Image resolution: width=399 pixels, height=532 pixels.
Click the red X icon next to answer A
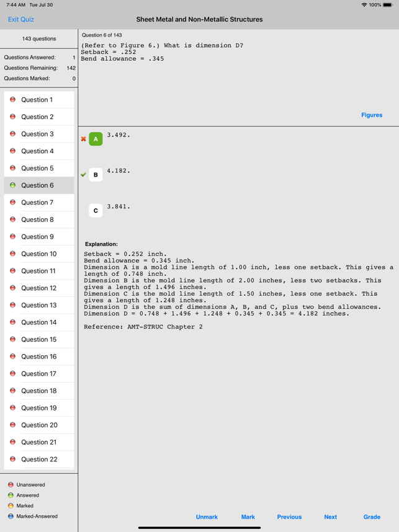pyautogui.click(x=83, y=139)
